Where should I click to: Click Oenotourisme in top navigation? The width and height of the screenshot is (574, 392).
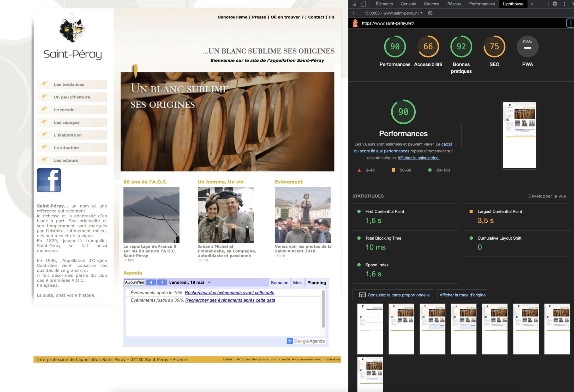point(232,17)
